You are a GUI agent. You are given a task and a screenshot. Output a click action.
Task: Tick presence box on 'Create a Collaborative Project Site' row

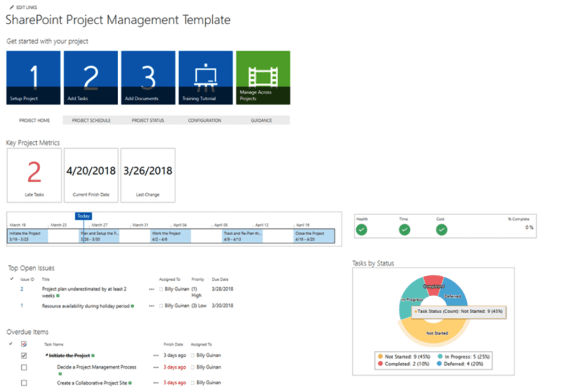point(193,383)
